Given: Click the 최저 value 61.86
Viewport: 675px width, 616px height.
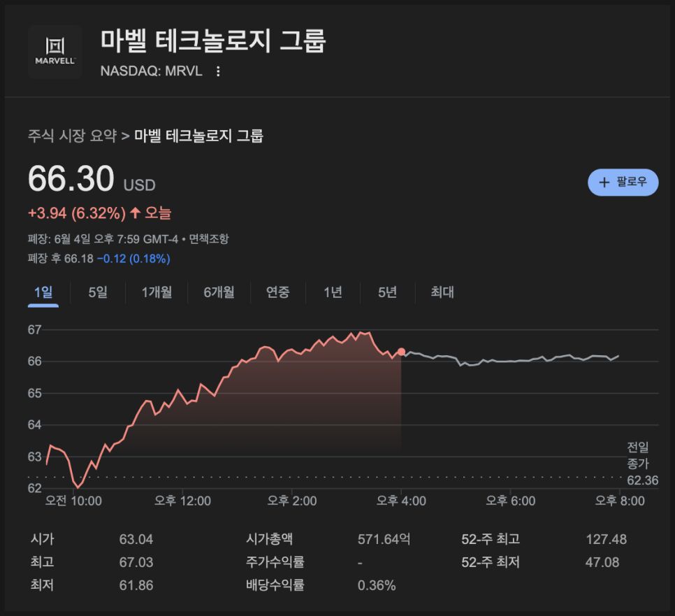Looking at the screenshot, I should [x=136, y=585].
